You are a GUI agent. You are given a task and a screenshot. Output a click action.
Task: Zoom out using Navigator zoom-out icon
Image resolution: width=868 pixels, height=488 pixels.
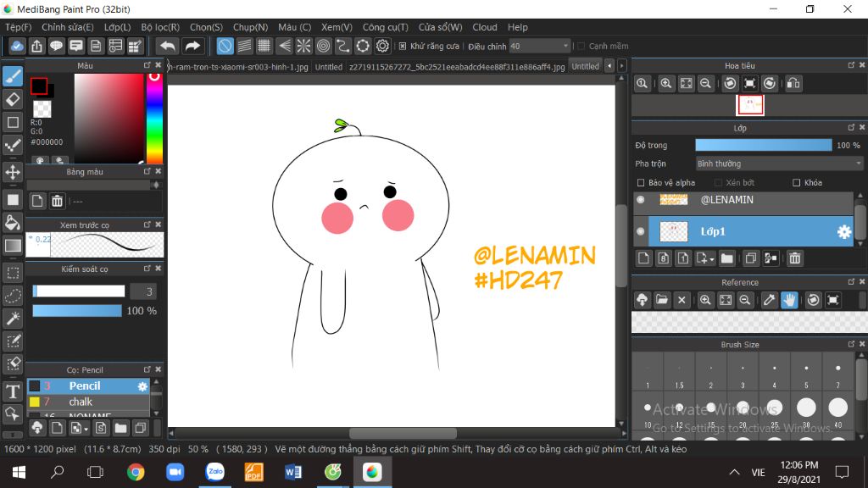coord(705,84)
